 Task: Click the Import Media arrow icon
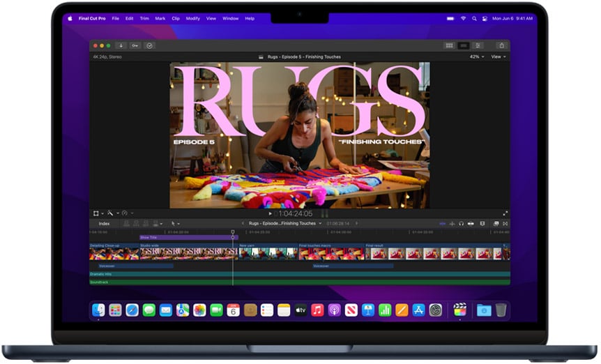(121, 45)
